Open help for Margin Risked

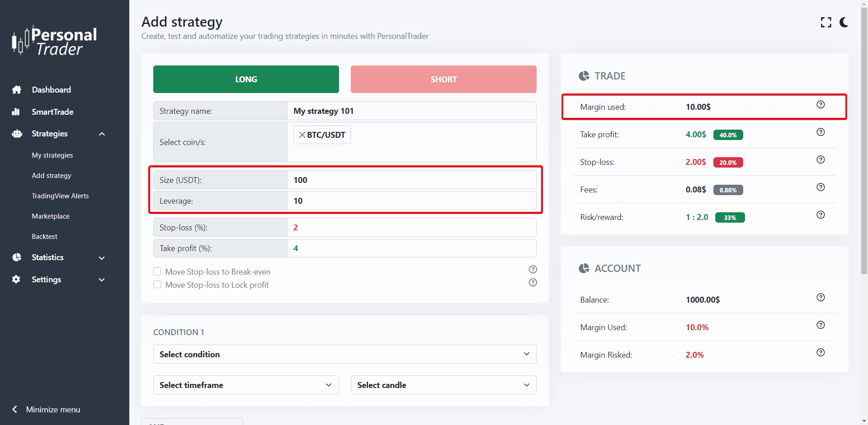click(821, 353)
